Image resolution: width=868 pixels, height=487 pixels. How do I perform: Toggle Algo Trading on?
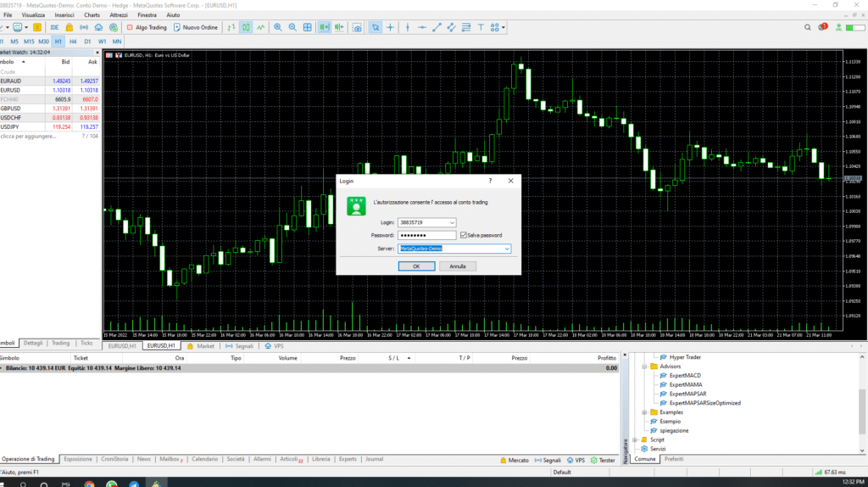[x=147, y=27]
